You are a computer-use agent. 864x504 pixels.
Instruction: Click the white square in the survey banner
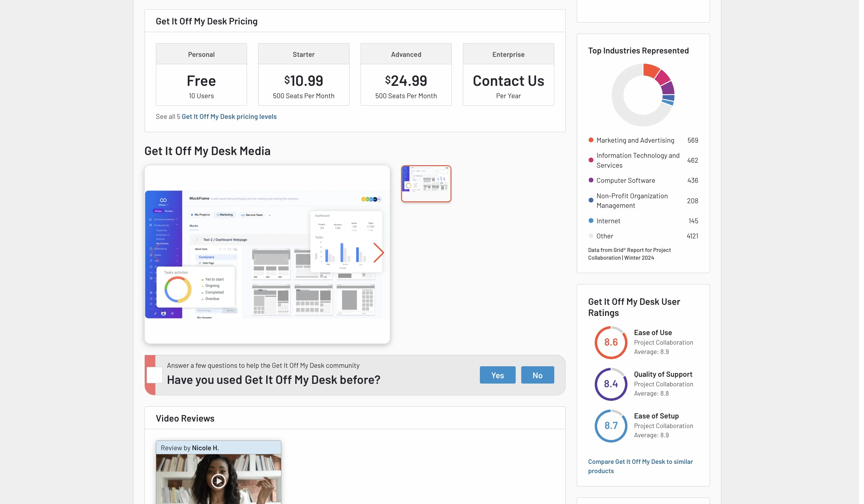coord(155,375)
